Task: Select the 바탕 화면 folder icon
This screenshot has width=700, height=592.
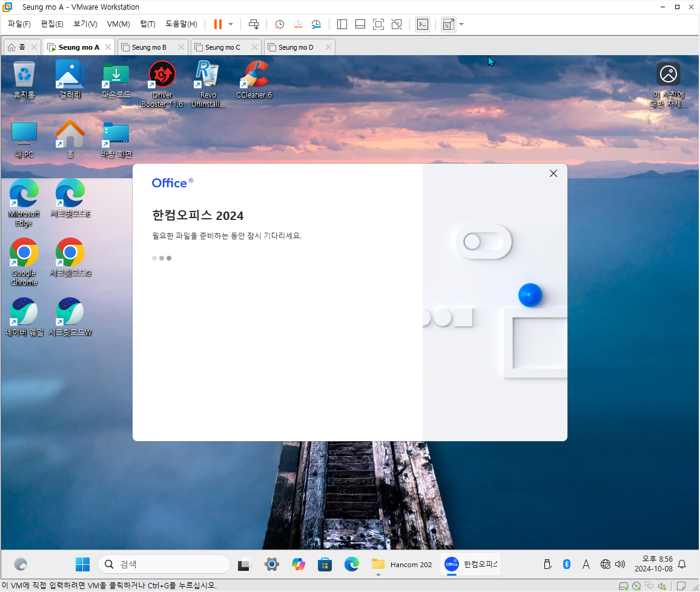Action: 116,139
